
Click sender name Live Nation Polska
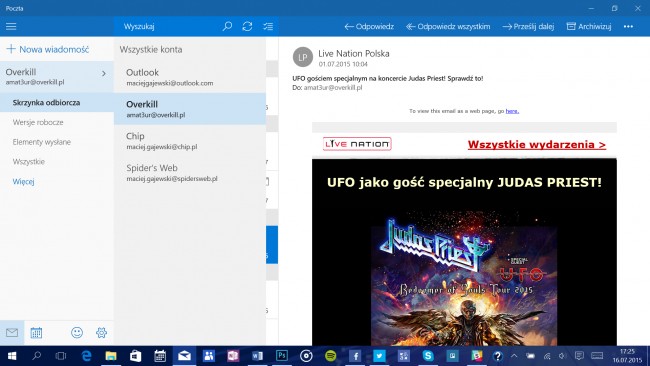click(x=354, y=53)
